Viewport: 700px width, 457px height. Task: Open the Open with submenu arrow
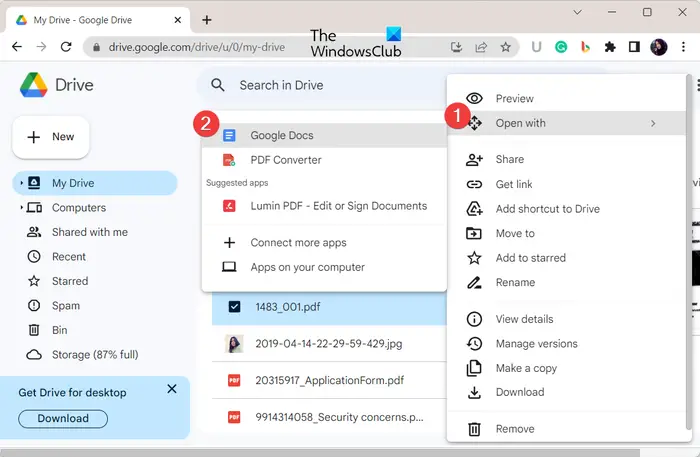click(x=653, y=124)
